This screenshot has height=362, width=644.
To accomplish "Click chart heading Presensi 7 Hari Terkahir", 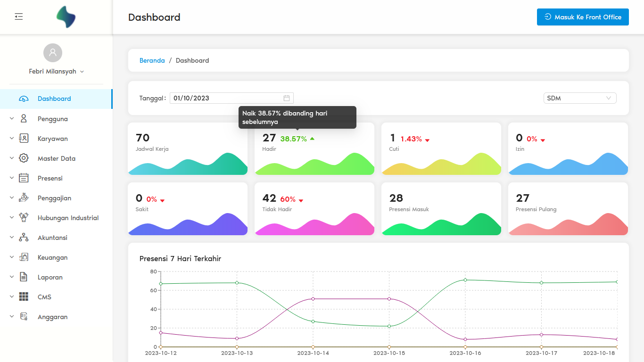I will coord(180,259).
